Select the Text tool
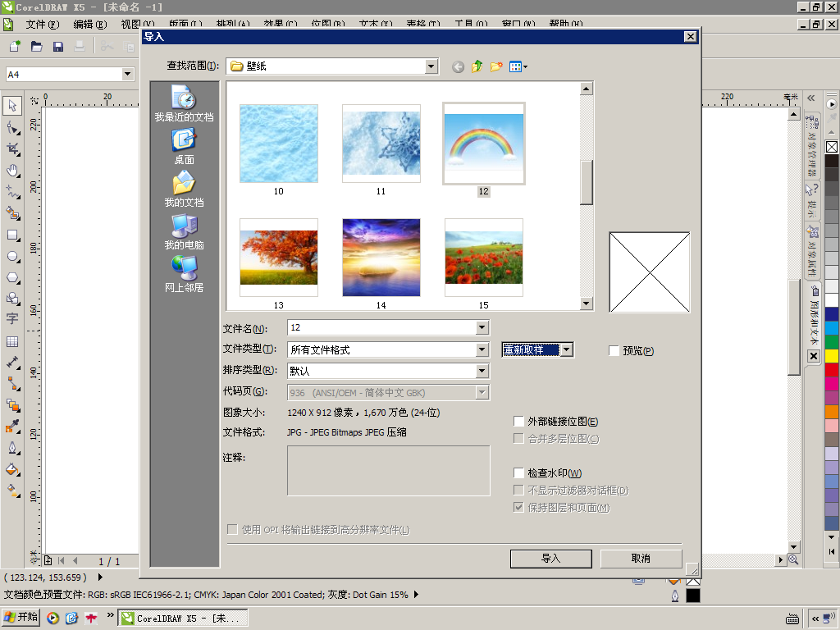Image resolution: width=840 pixels, height=630 pixels. 12,319
